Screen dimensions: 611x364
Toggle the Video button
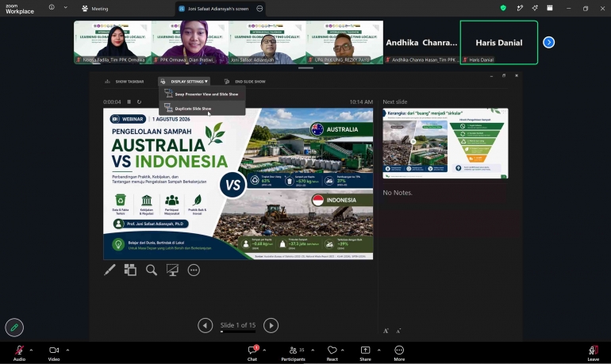click(54, 353)
